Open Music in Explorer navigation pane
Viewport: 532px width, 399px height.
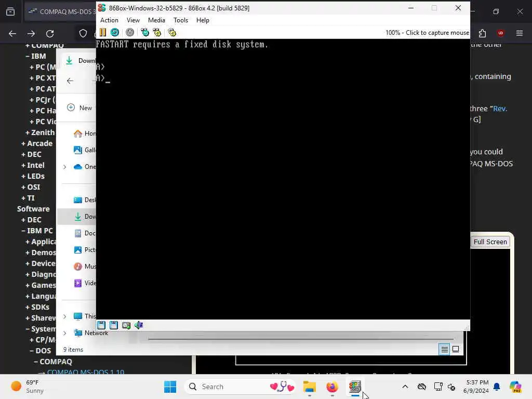[85, 267]
